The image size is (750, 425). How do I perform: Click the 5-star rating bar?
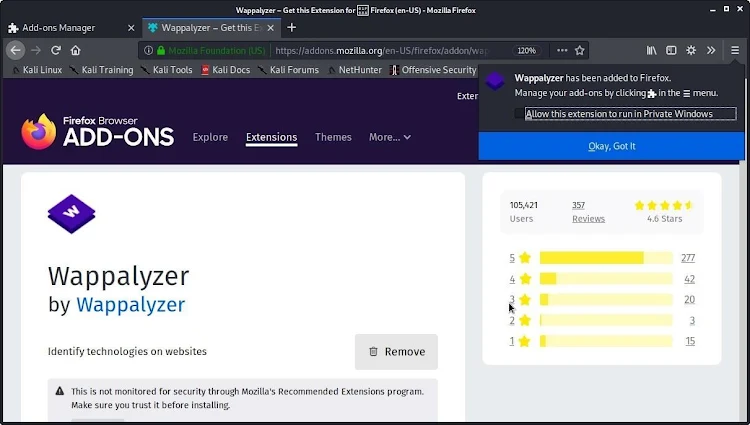pos(606,258)
